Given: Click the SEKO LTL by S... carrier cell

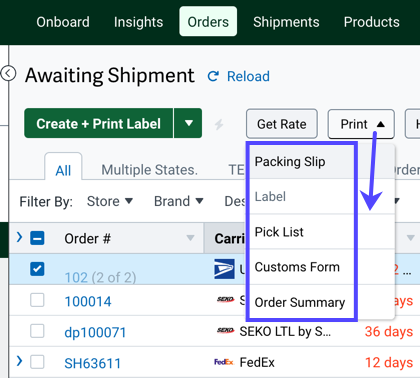Looking at the screenshot, I should pyautogui.click(x=285, y=331).
